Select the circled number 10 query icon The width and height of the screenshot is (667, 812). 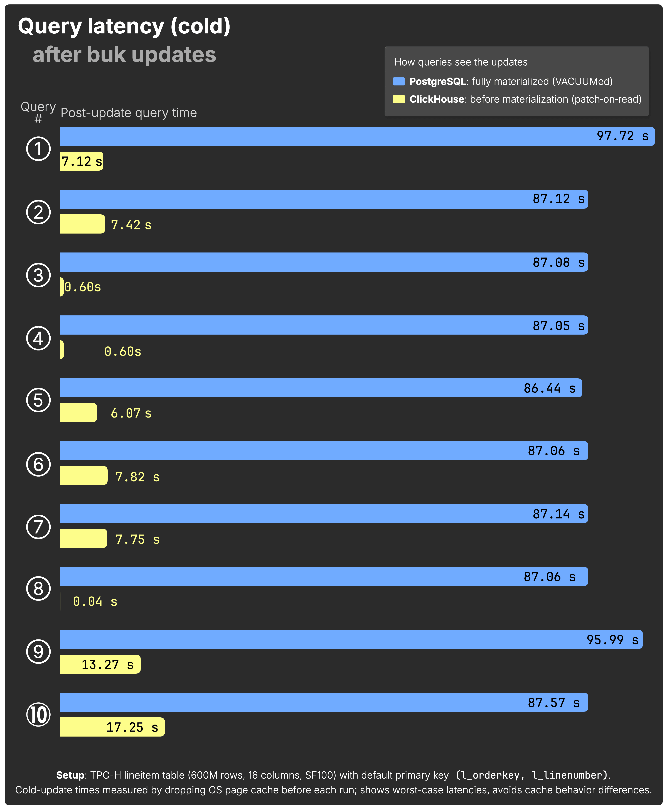click(x=38, y=715)
